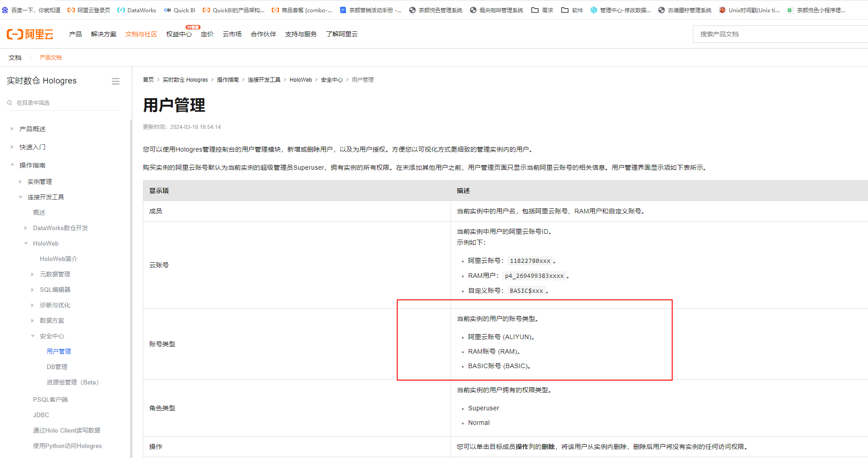Open 产品 menu in top navigation
Screen dimensions: 868x458
(x=75, y=34)
